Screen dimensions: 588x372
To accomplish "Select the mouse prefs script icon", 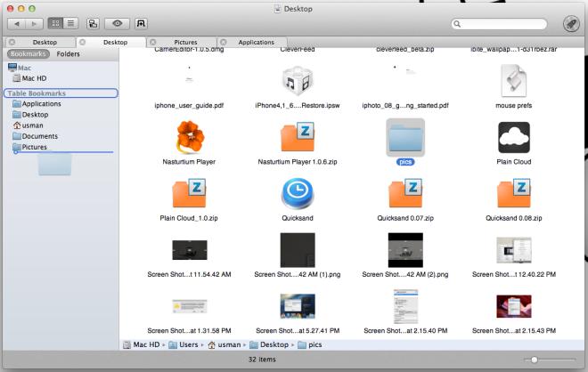I will [x=514, y=81].
